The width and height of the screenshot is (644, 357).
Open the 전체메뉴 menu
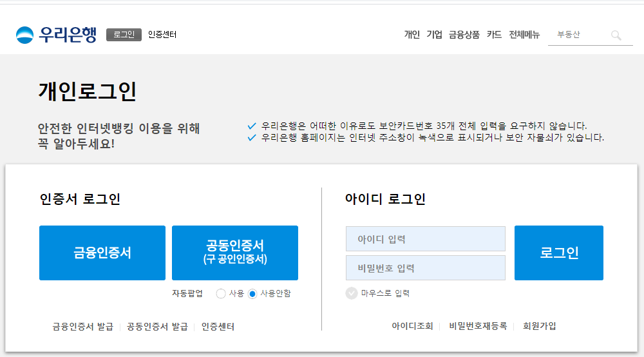pos(524,35)
